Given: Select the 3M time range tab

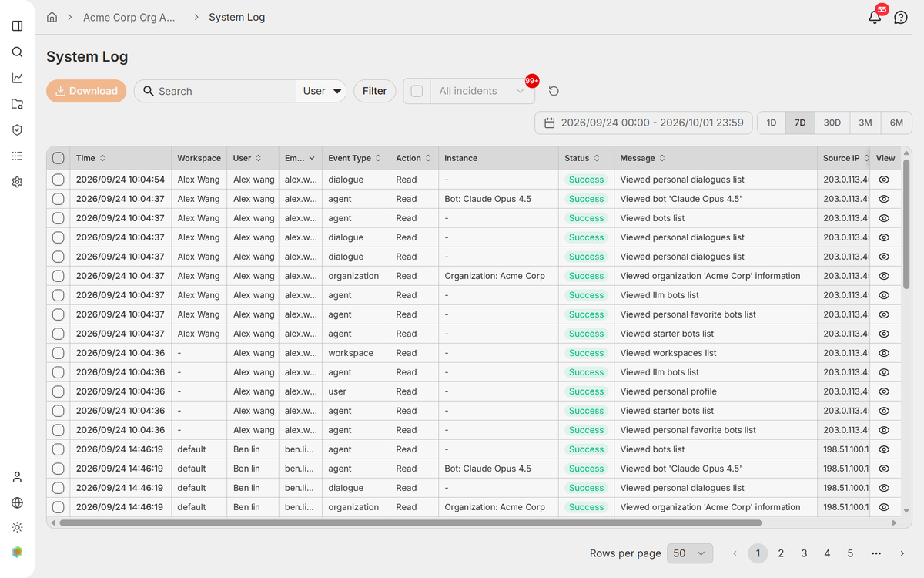Looking at the screenshot, I should [865, 123].
